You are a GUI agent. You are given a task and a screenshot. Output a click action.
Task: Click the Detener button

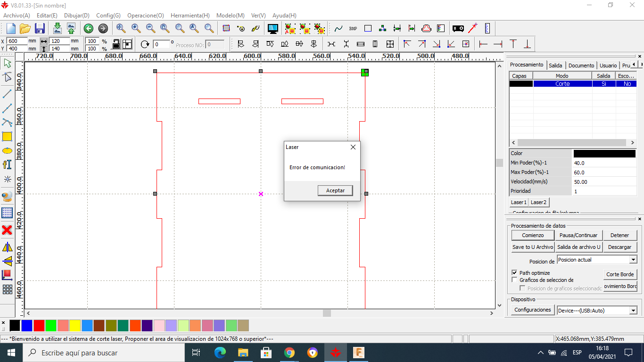(x=619, y=235)
